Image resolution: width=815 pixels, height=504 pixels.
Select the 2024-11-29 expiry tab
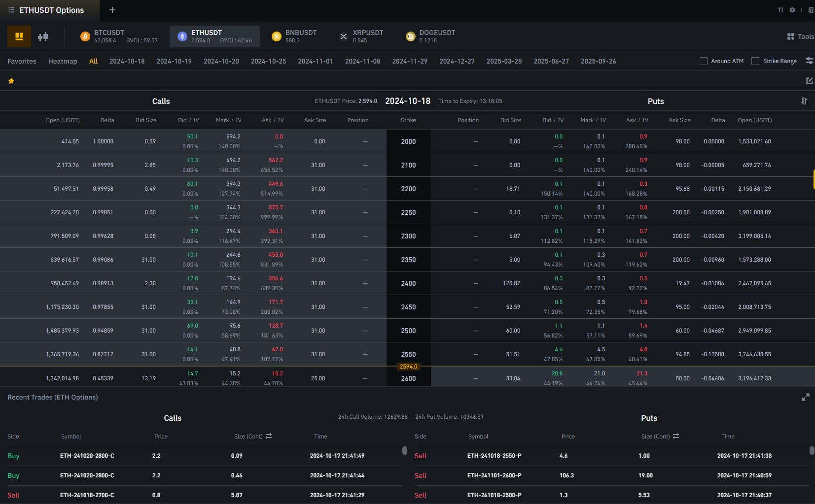point(410,61)
